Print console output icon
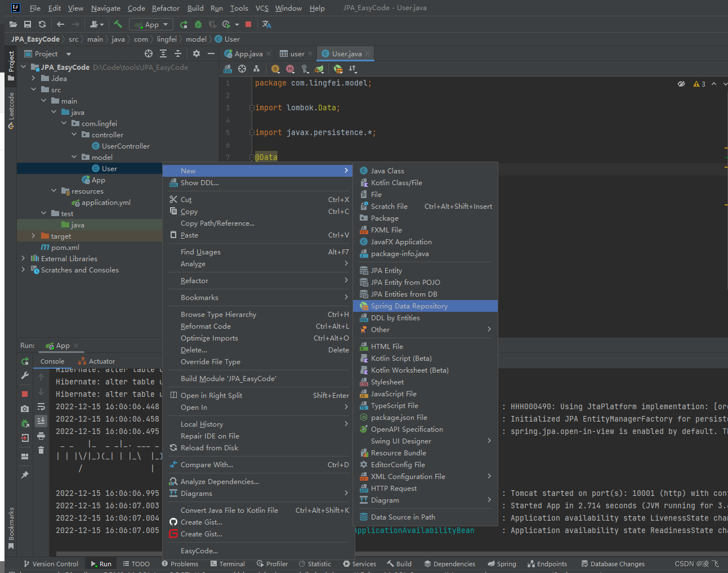Screen dimensions: 728x573 [41, 436]
